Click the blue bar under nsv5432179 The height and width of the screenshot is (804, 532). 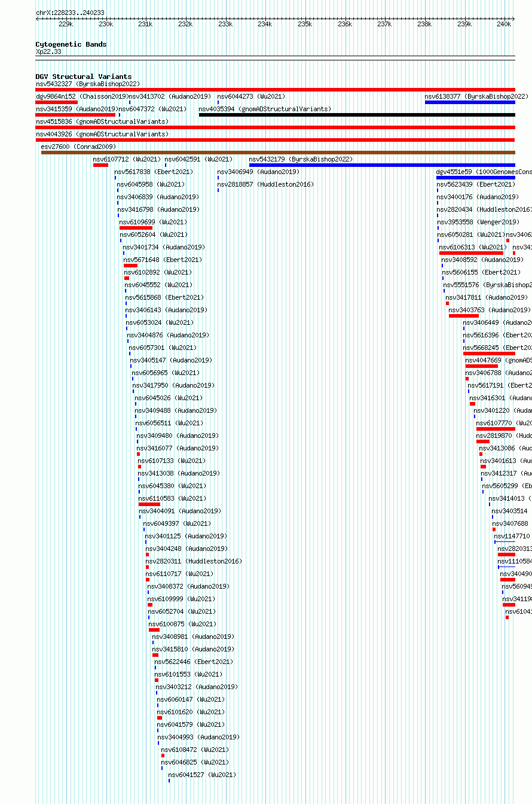[382, 165]
